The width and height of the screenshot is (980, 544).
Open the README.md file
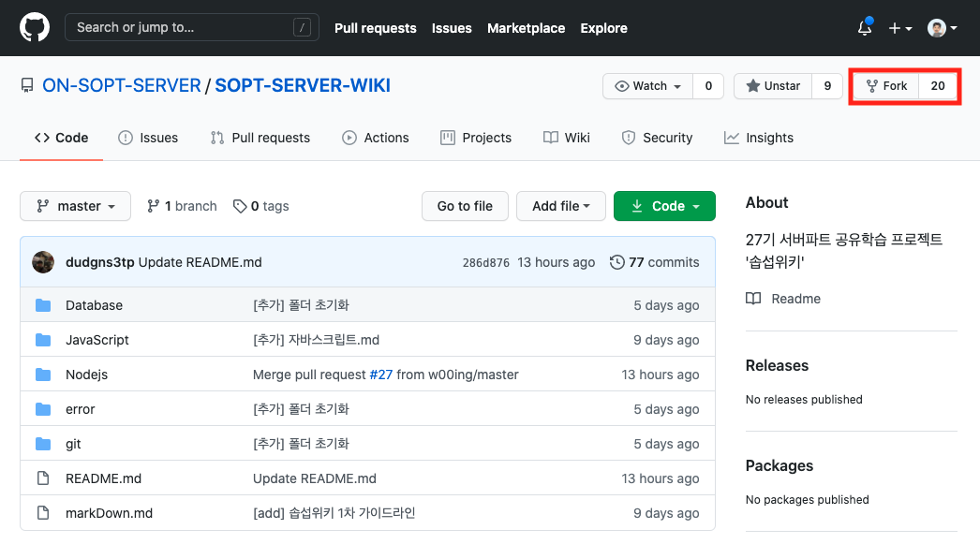(104, 478)
